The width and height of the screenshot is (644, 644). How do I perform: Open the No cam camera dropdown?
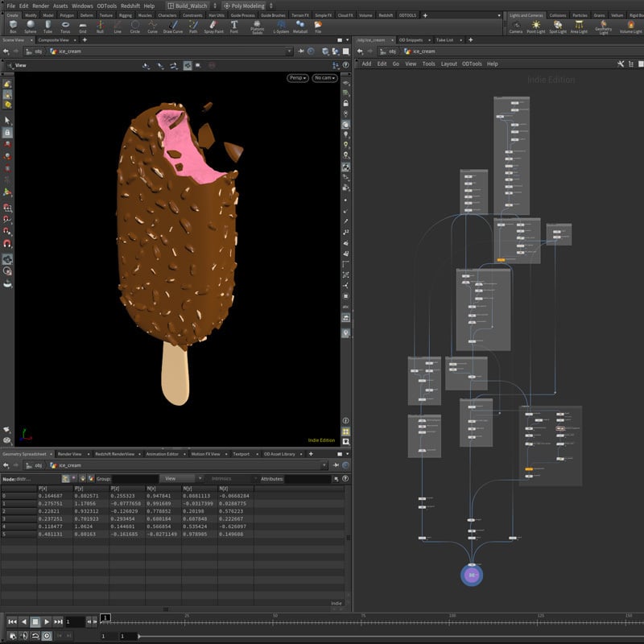[325, 78]
